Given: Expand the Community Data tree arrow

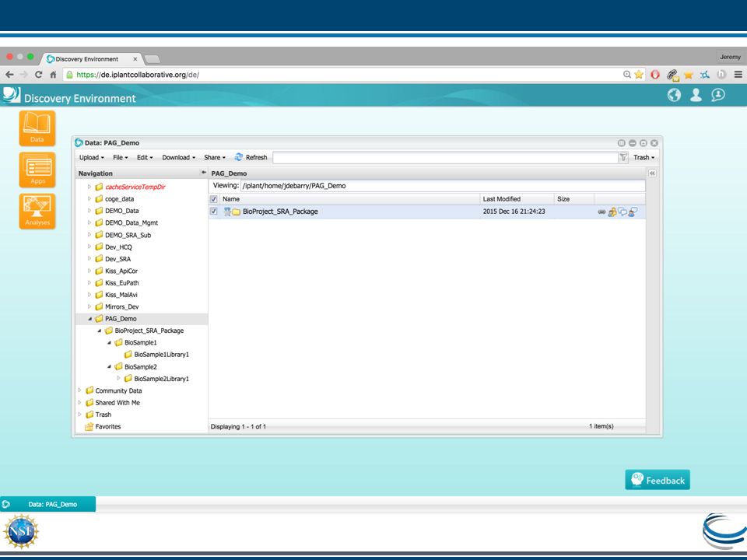Looking at the screenshot, I should click(x=79, y=390).
